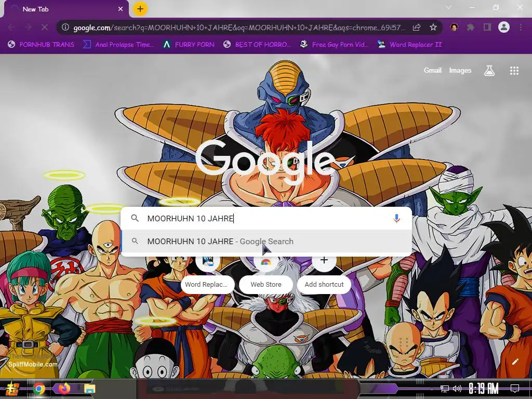Open Gmail link
Image resolution: width=532 pixels, height=399 pixels.
point(432,70)
